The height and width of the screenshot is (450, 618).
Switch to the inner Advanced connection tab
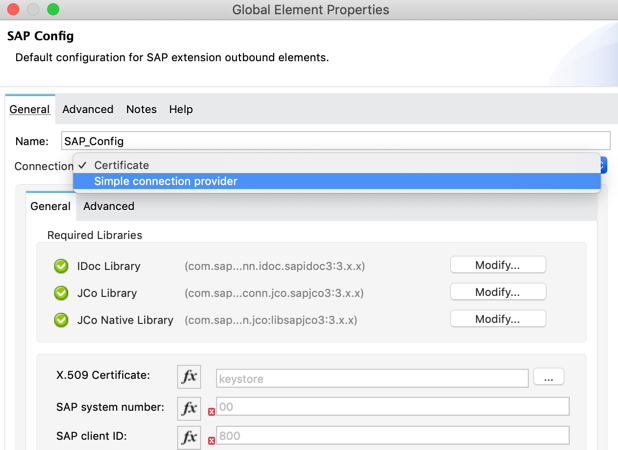[109, 206]
